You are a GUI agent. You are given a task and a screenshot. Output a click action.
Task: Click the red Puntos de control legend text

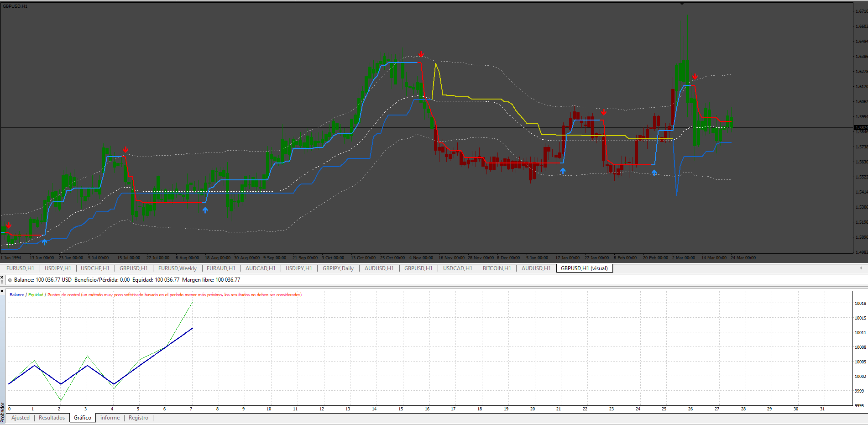click(x=174, y=295)
